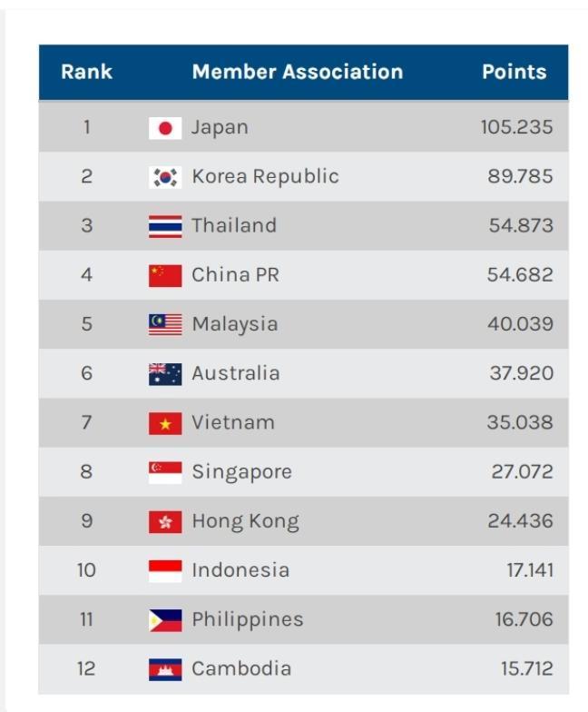This screenshot has width=588, height=712.
Task: Click the Thailand flag icon
Action: coord(165,226)
